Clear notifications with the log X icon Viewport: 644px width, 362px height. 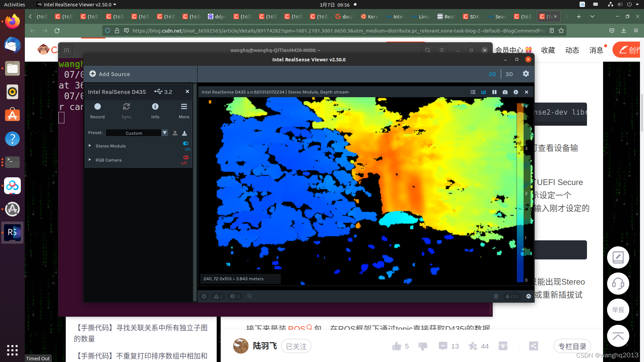click(204, 296)
